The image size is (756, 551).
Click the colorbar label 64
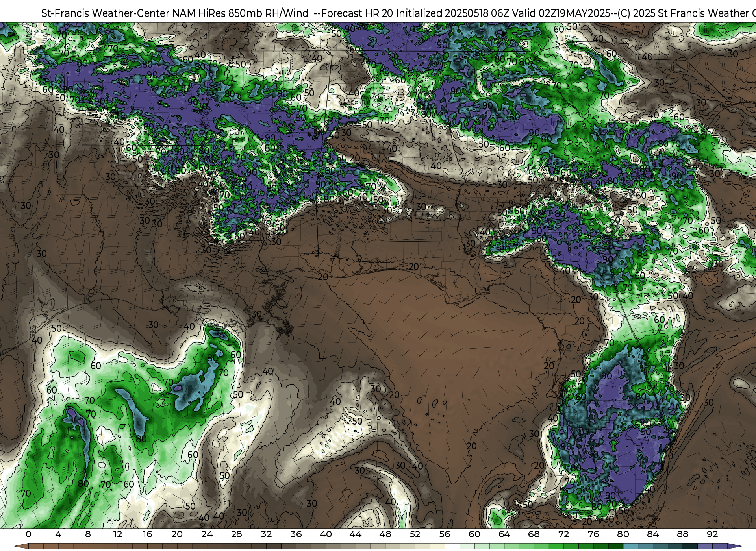point(504,534)
